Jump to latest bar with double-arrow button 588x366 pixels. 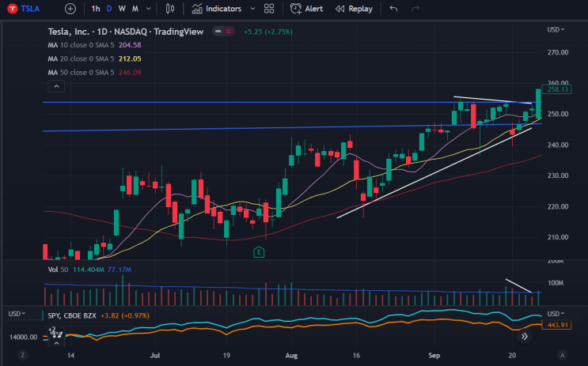point(525,337)
